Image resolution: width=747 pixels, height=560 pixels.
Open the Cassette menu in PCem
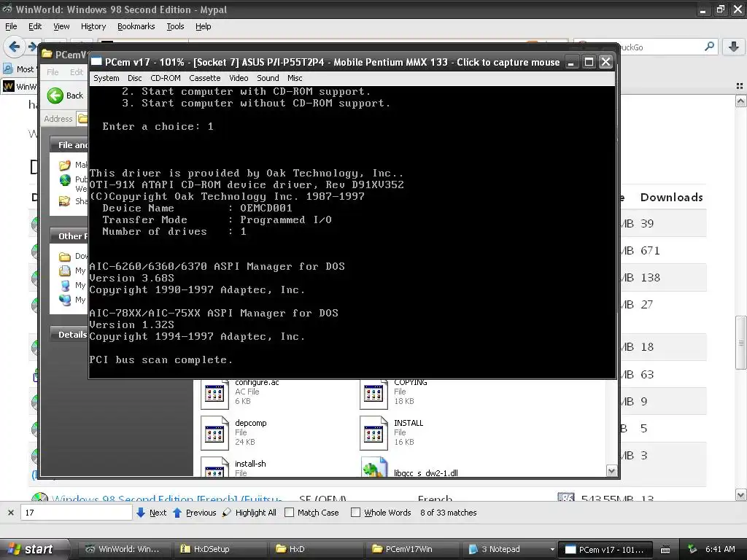204,78
